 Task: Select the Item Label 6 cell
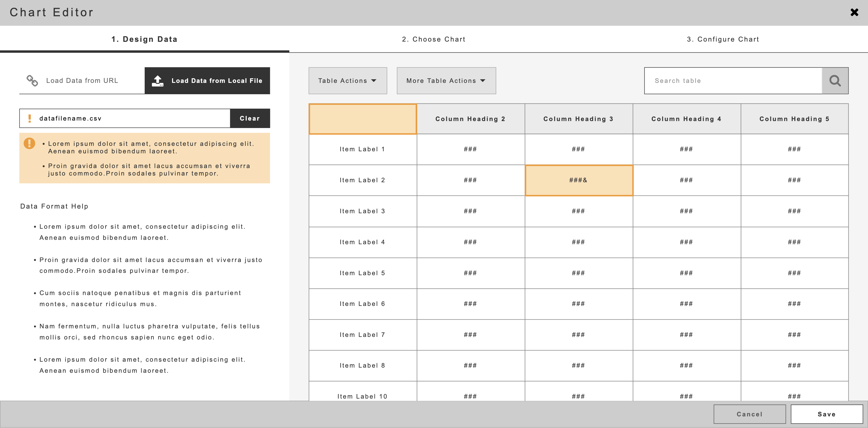[x=362, y=304]
